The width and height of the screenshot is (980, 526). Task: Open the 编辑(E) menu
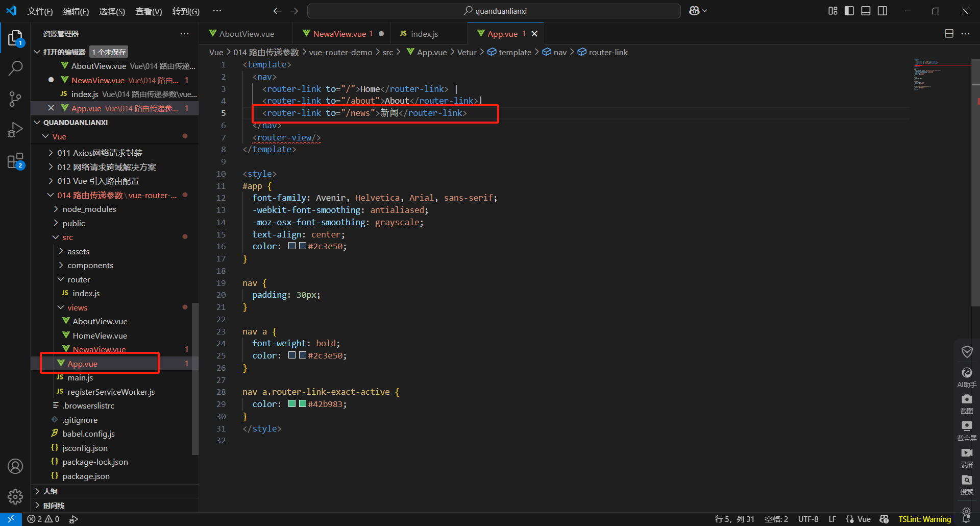coord(76,11)
